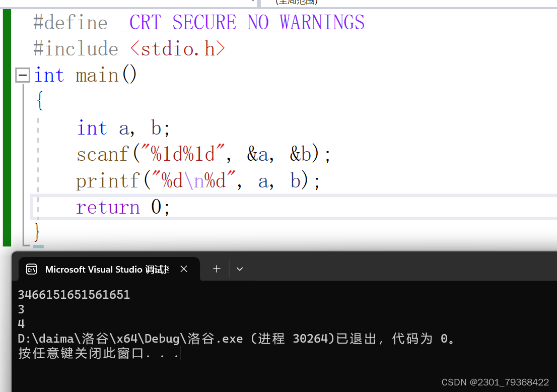
Task: Collapse the int main() code block
Action: pos(22,75)
